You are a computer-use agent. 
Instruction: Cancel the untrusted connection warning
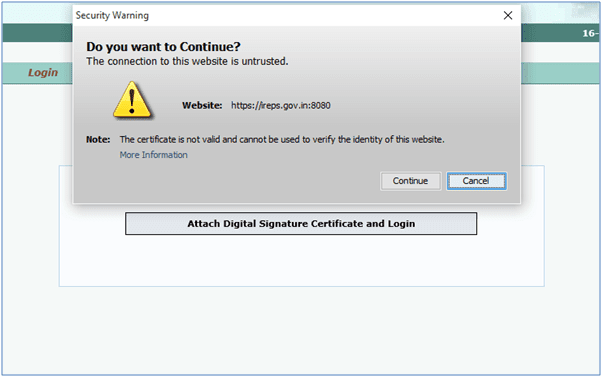tap(476, 181)
